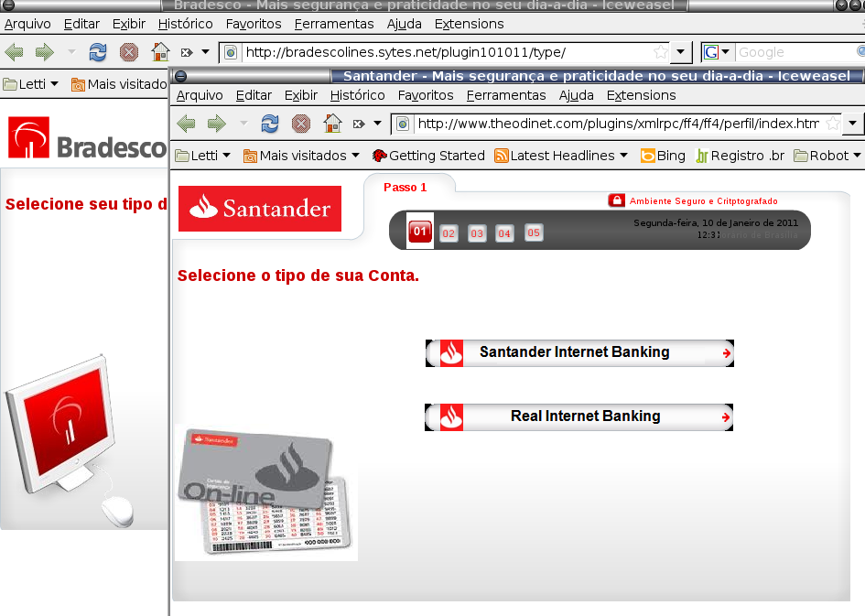Click Back arrow in Bradesco window toolbar

14,52
